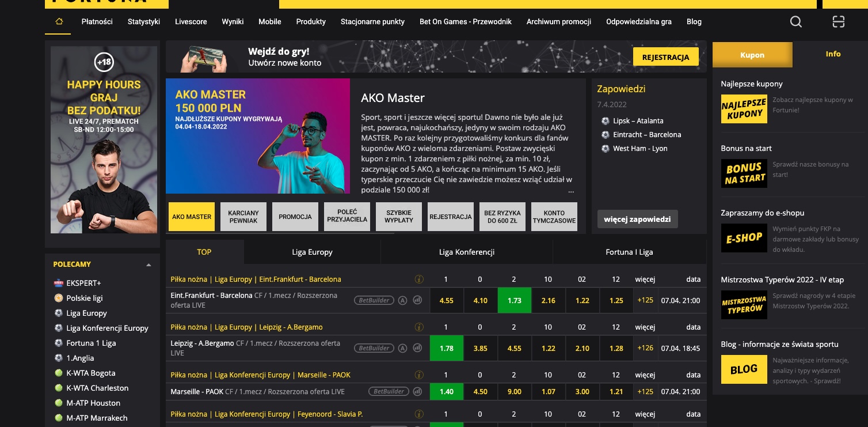868x427 pixels.
Task: Click football icon beside West Ham - Lyon
Action: 605,149
